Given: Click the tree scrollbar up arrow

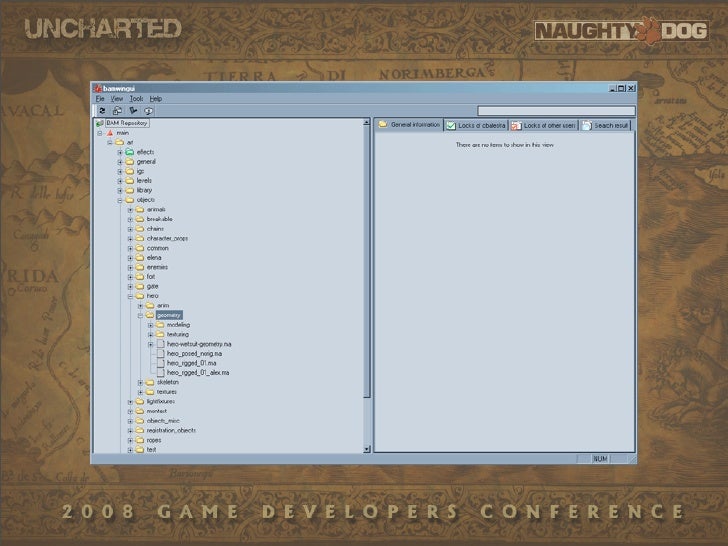Looking at the screenshot, I should pyautogui.click(x=366, y=122).
